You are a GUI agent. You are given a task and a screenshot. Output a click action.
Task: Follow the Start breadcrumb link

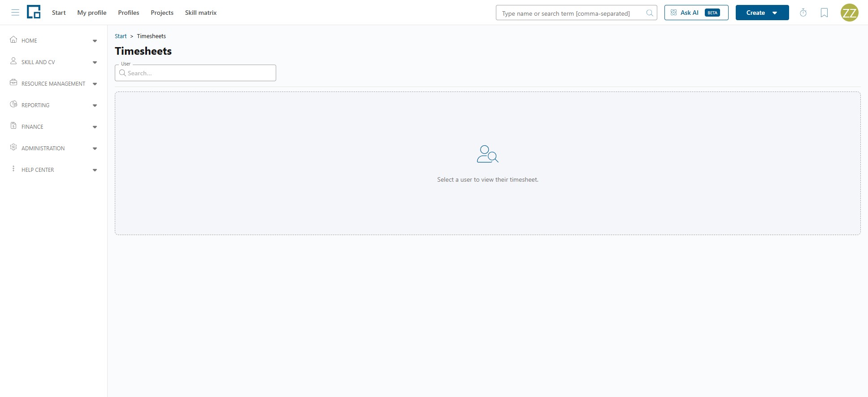[x=121, y=36]
